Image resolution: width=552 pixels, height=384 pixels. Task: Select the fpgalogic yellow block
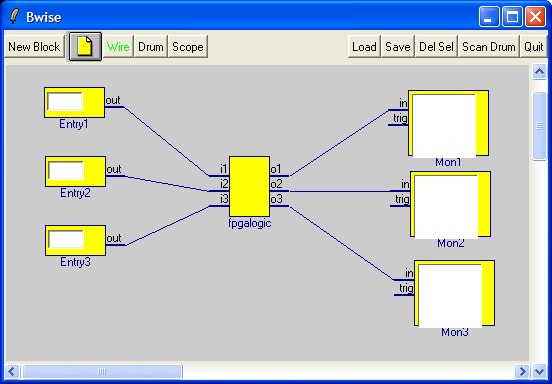coord(249,187)
